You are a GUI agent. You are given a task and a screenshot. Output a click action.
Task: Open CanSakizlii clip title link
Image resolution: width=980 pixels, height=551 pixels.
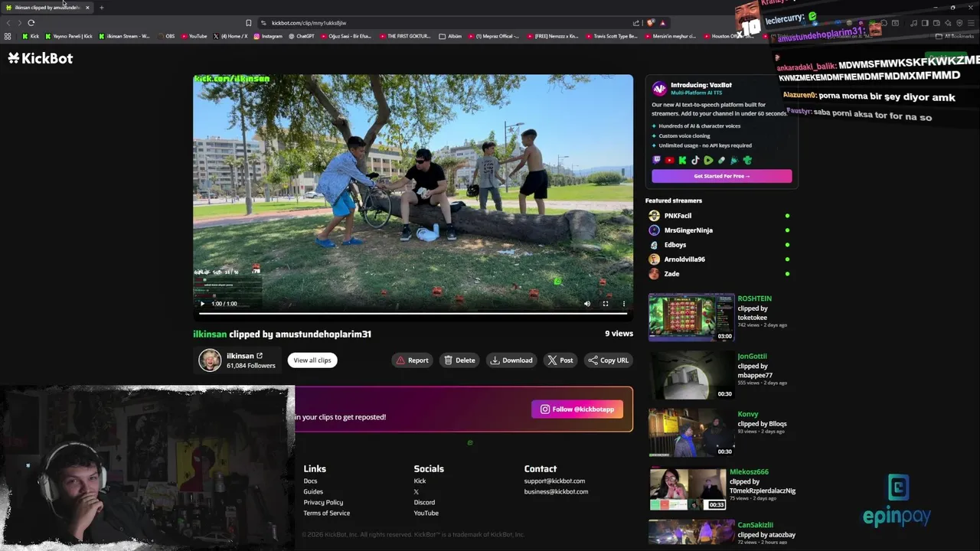pyautogui.click(x=756, y=525)
